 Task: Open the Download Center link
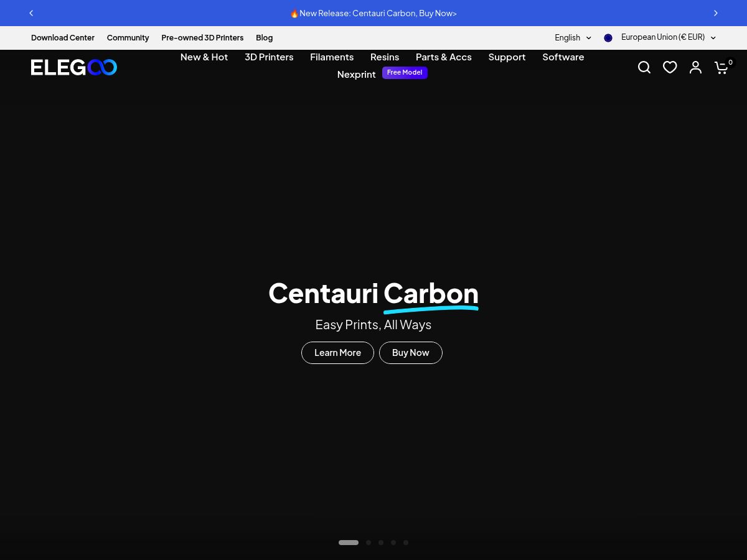point(63,38)
